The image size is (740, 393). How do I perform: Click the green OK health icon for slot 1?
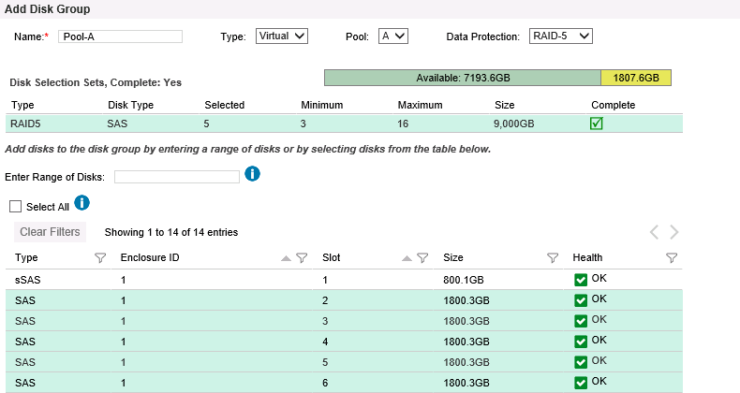(580, 280)
